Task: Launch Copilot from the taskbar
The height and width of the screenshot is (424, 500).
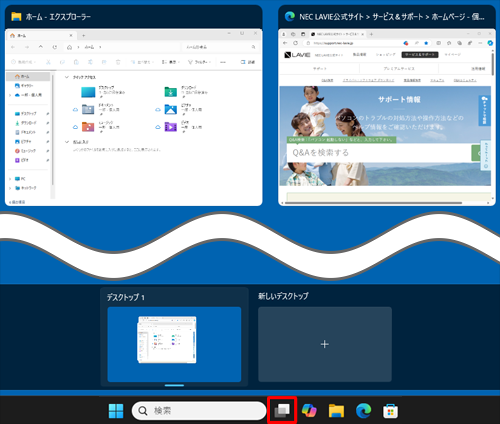Action: pos(309,410)
